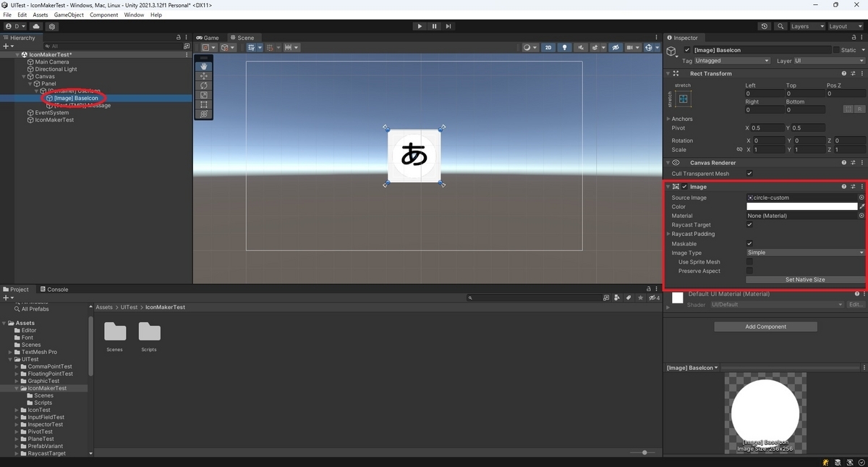This screenshot has width=868, height=467.
Task: Toggle Static checkbox
Action: point(836,50)
